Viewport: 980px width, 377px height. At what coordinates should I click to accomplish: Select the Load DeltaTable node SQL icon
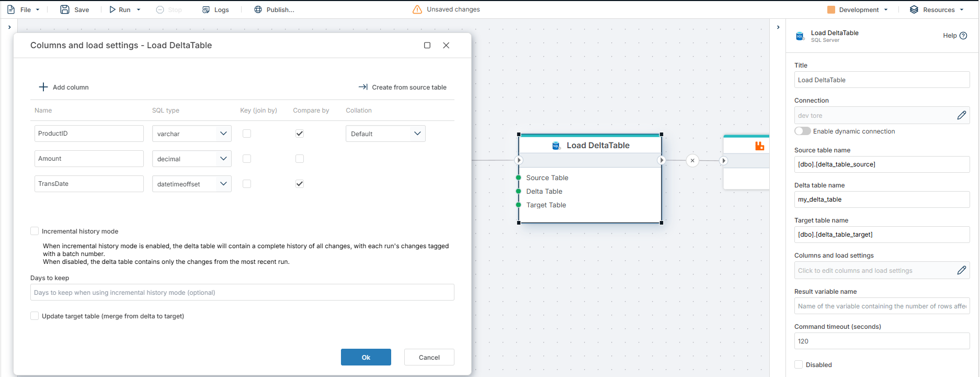[x=556, y=146]
